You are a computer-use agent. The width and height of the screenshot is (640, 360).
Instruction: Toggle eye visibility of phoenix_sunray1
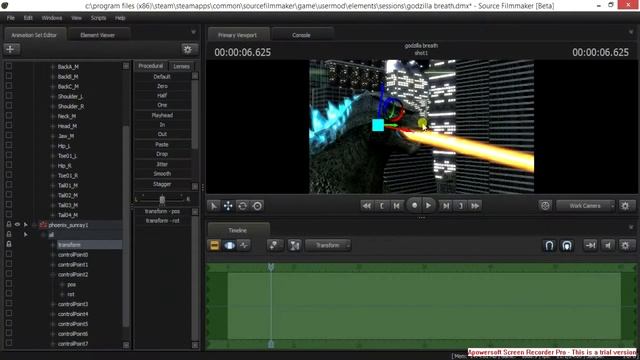coord(17,224)
